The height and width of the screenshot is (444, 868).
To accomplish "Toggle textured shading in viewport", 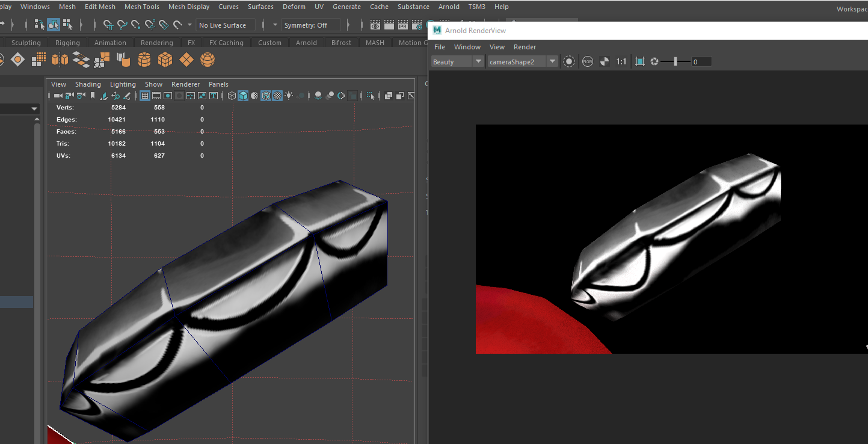I will tap(277, 96).
